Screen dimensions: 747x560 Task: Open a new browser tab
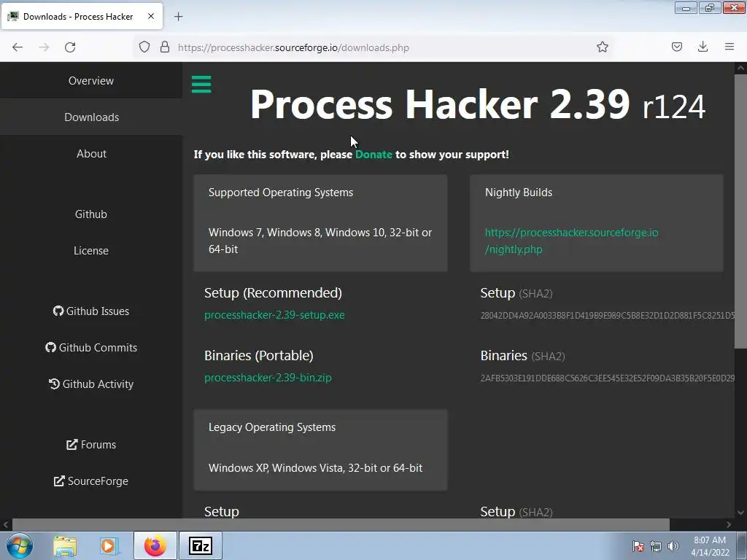[178, 17]
